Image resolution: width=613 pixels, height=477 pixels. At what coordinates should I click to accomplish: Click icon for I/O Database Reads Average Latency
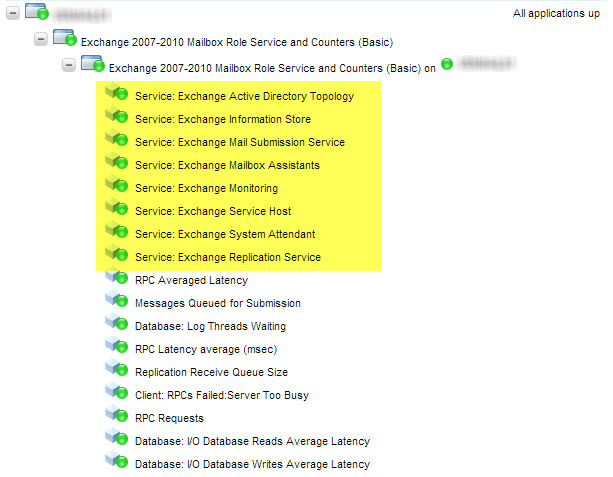[x=117, y=437]
